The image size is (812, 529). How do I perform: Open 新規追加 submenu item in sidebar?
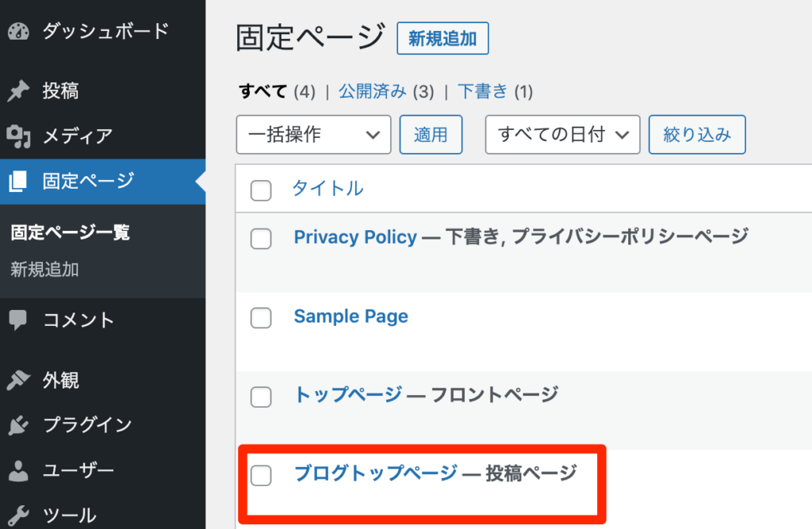click(x=44, y=270)
